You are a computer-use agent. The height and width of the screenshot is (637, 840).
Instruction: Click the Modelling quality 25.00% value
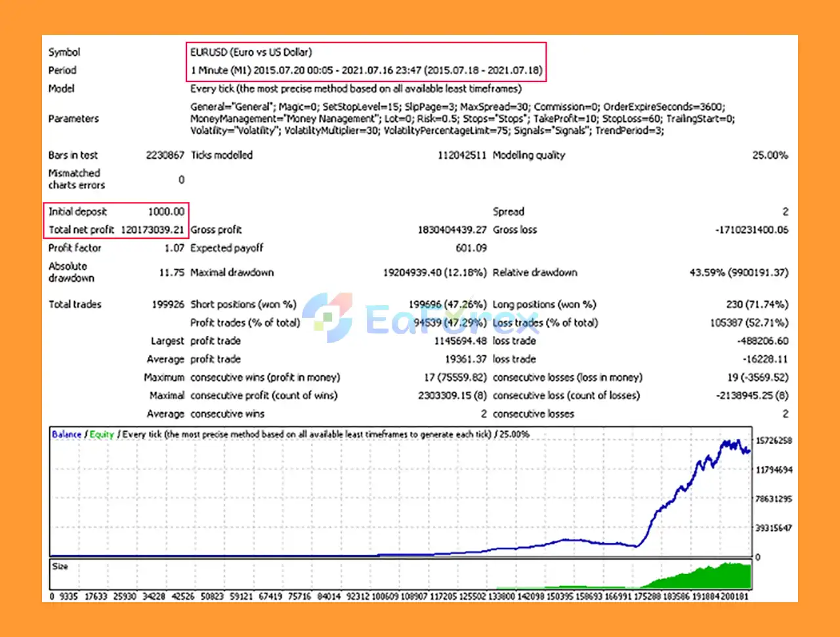[770, 155]
